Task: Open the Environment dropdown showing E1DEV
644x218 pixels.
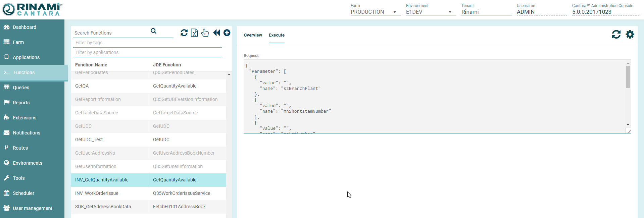Action: click(431, 12)
